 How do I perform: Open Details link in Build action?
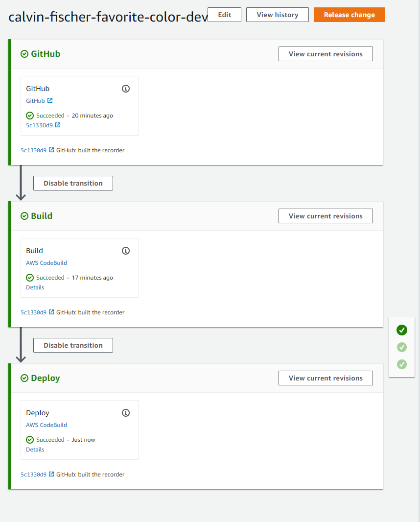tap(35, 287)
